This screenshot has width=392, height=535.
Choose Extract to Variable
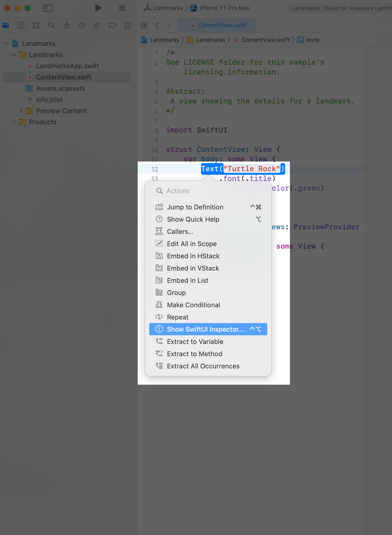click(x=208, y=342)
